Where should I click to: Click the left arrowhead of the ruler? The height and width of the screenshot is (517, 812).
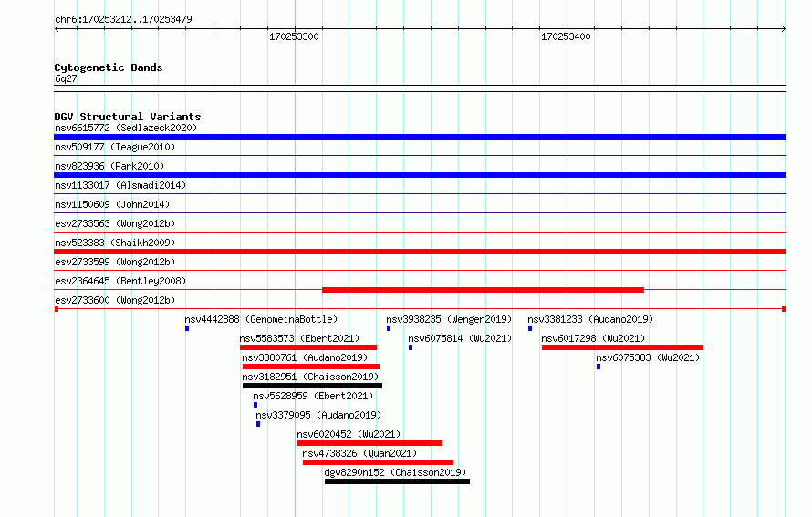click(57, 29)
